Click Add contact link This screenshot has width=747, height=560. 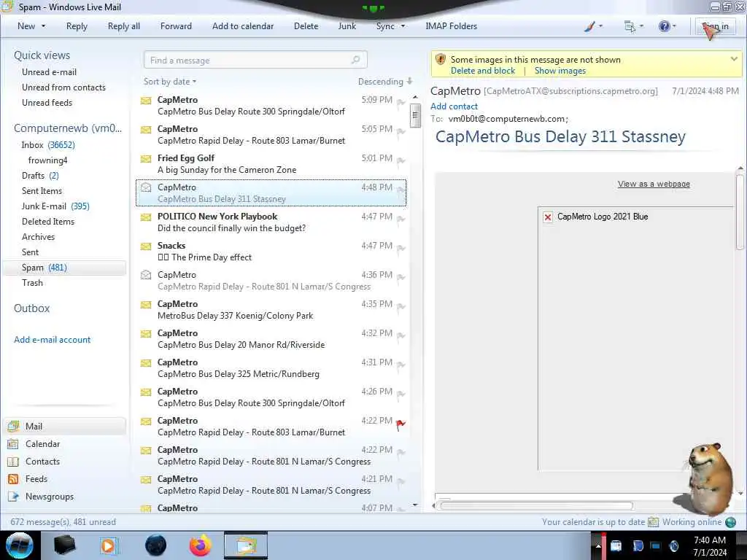(x=454, y=106)
